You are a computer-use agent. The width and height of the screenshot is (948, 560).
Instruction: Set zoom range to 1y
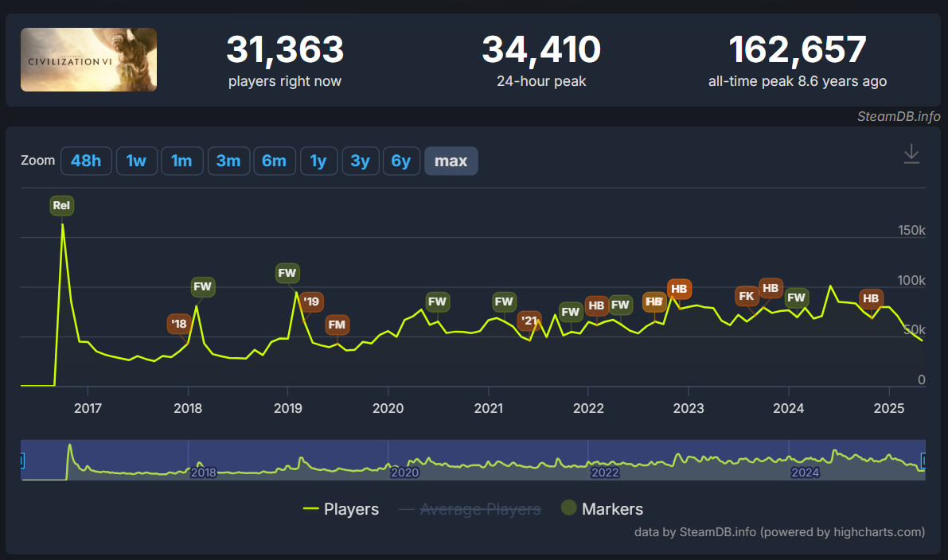click(x=318, y=161)
